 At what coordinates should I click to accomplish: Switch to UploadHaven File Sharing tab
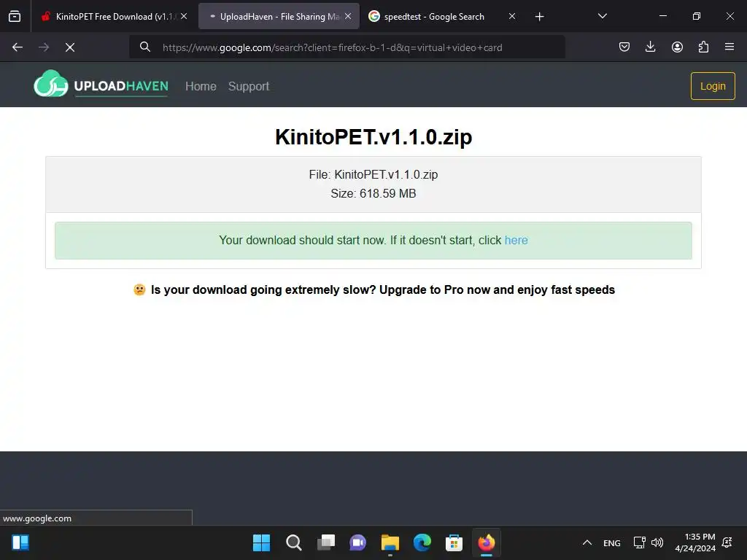click(279, 16)
